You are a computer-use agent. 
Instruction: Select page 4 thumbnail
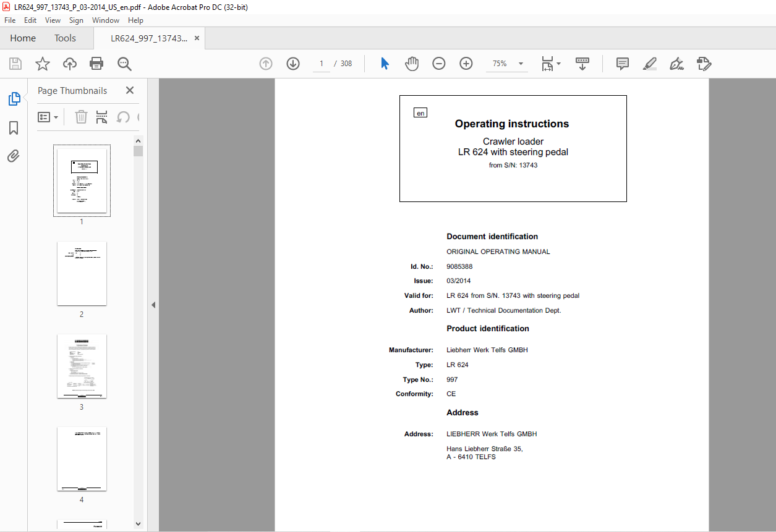[82, 458]
